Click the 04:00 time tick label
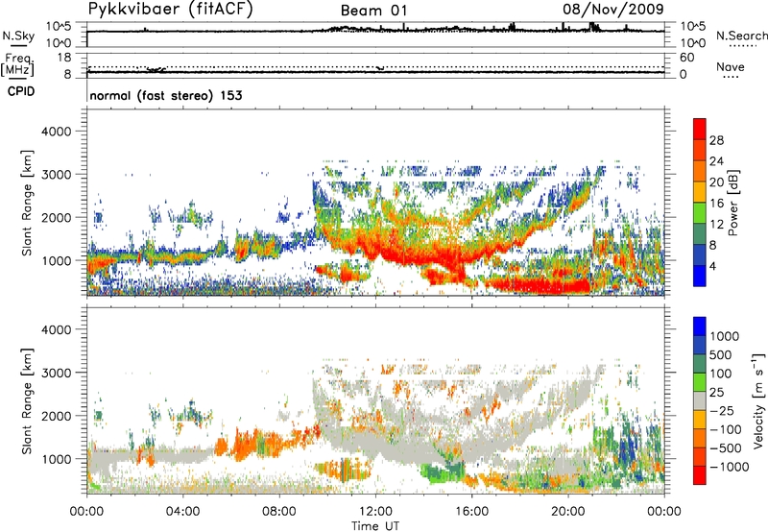768x532 pixels. (183, 512)
